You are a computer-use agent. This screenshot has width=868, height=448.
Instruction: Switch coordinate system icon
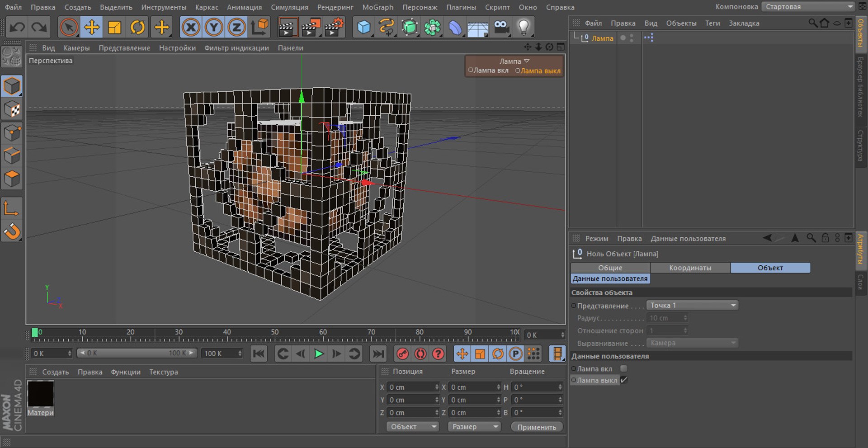coord(260,28)
